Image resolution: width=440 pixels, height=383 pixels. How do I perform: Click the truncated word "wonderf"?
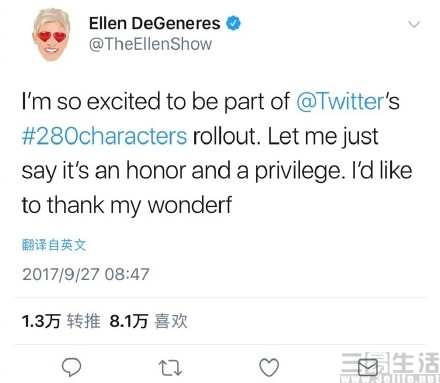pyautogui.click(x=190, y=205)
